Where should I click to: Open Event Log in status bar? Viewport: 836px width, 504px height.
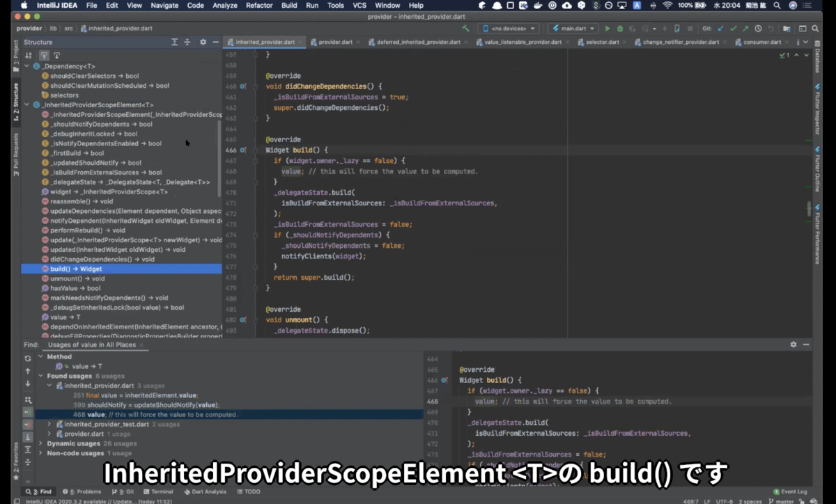tap(790, 491)
